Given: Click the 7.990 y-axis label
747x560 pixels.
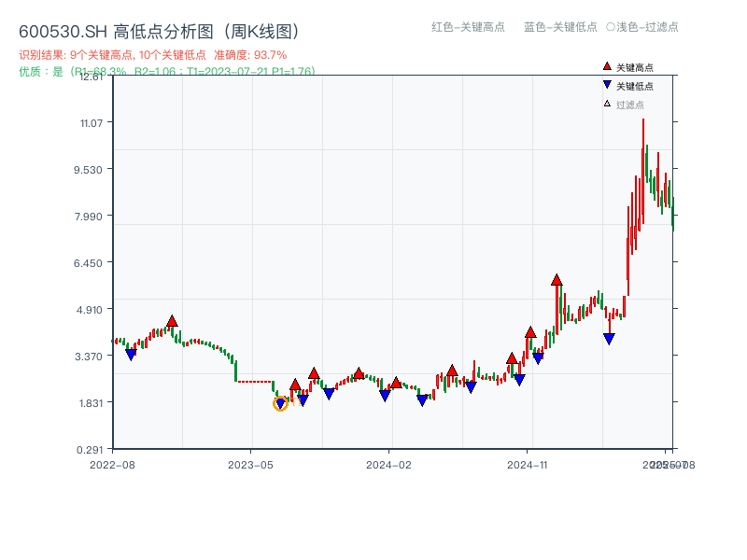Looking at the screenshot, I should tap(88, 217).
